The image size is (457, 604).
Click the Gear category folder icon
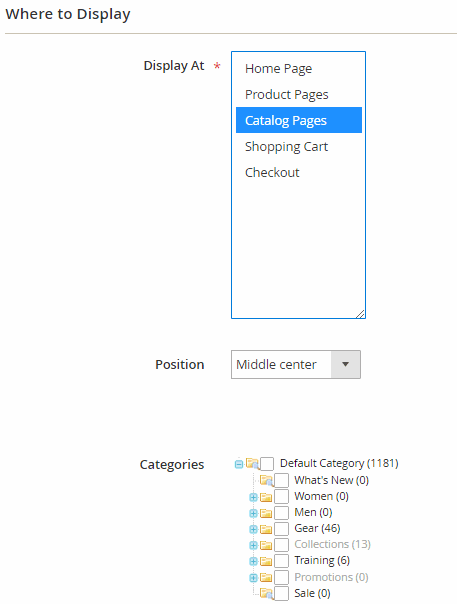tap(266, 529)
